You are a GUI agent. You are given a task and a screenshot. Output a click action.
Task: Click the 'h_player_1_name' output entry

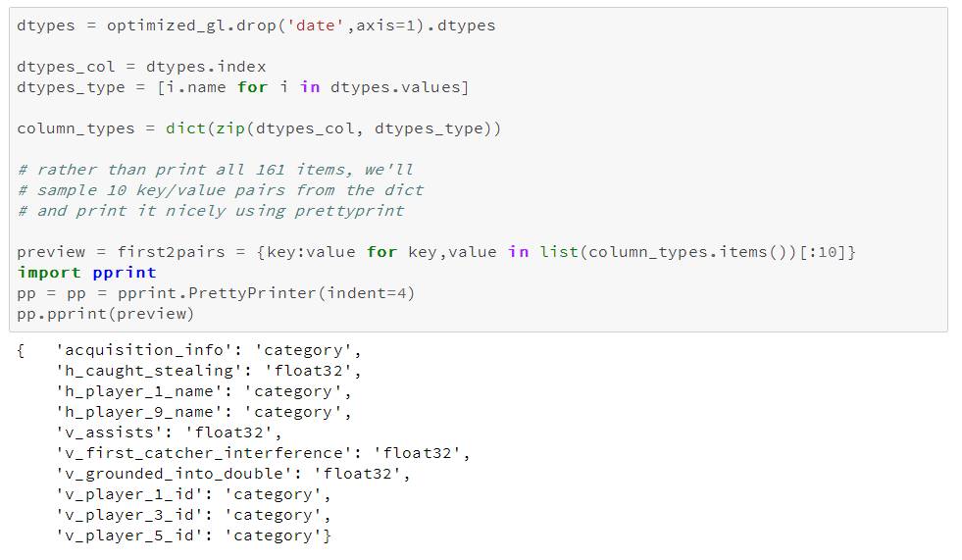pos(203,391)
